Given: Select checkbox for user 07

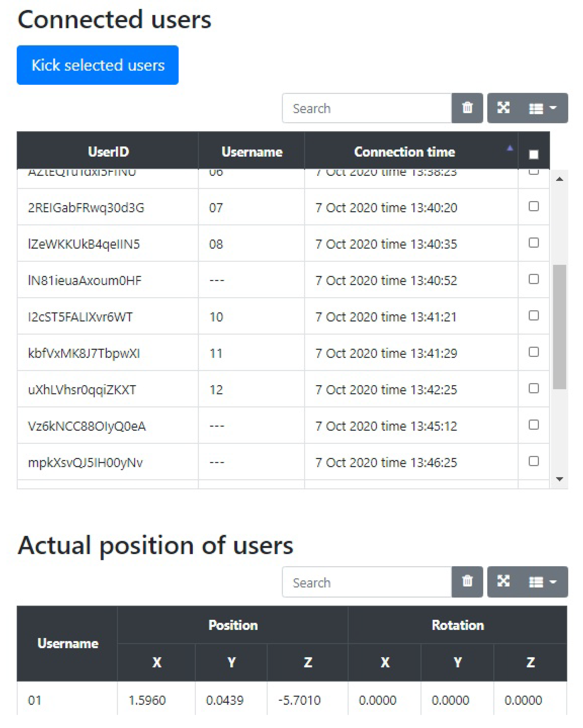Looking at the screenshot, I should coord(533,206).
